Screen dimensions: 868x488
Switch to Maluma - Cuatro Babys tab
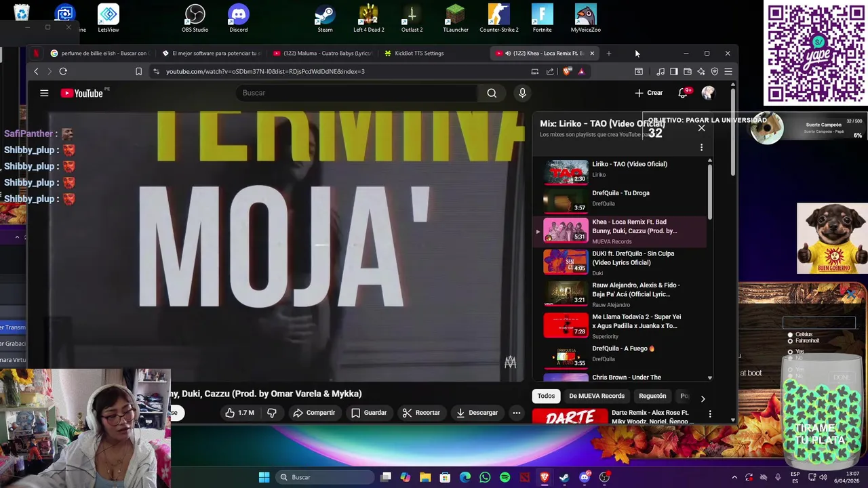(322, 53)
